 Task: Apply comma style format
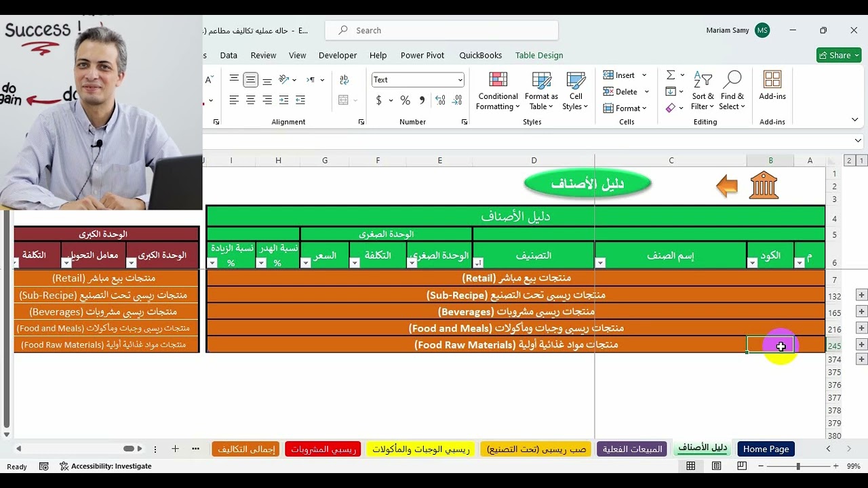422,100
